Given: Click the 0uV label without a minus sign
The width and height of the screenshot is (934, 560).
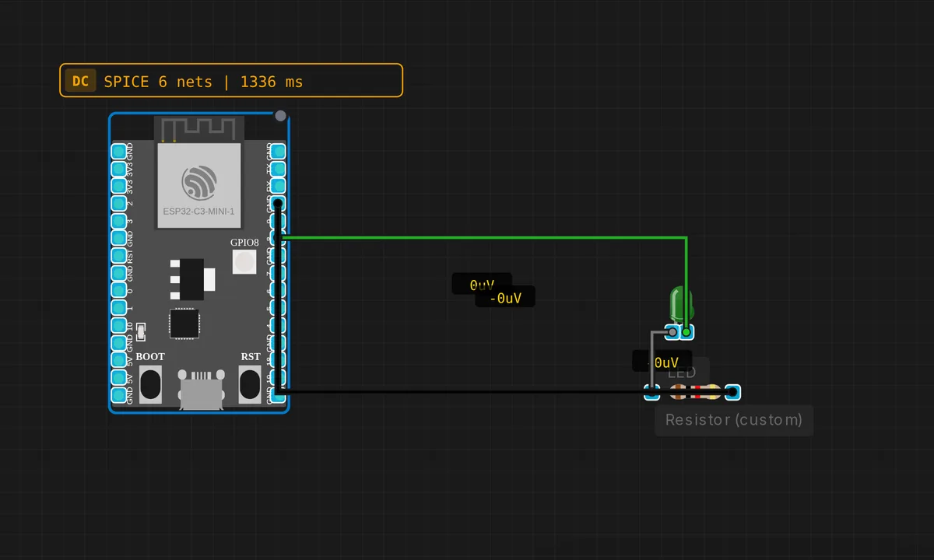Looking at the screenshot, I should [482, 285].
